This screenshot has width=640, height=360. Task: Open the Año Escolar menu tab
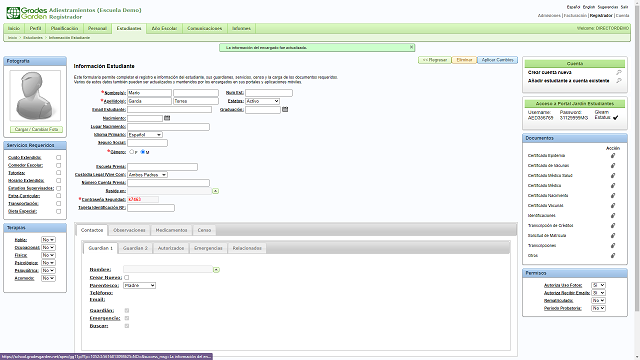point(164,29)
